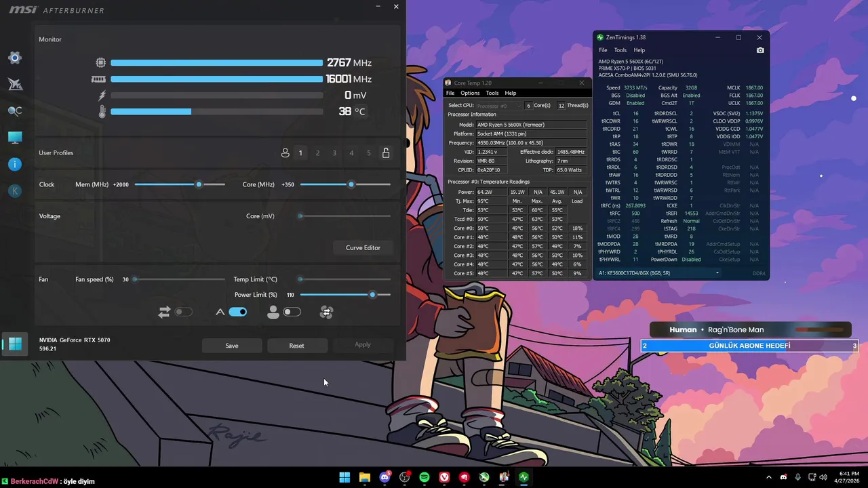Click the microphone icon in the system tray
Viewport: 868px width, 488px height.
tap(798, 477)
